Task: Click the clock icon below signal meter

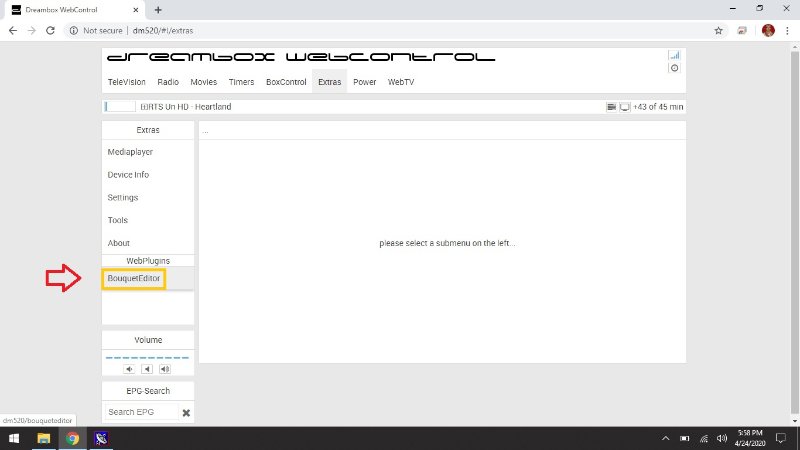Action: point(674,68)
